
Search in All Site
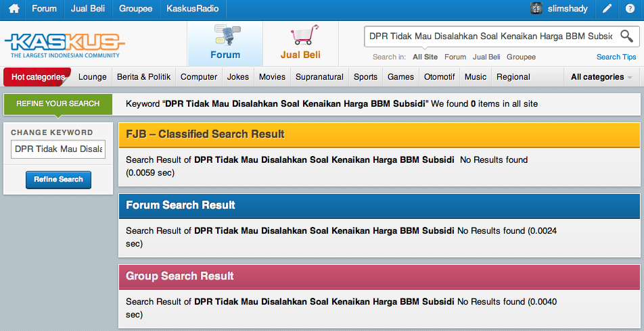[425, 57]
